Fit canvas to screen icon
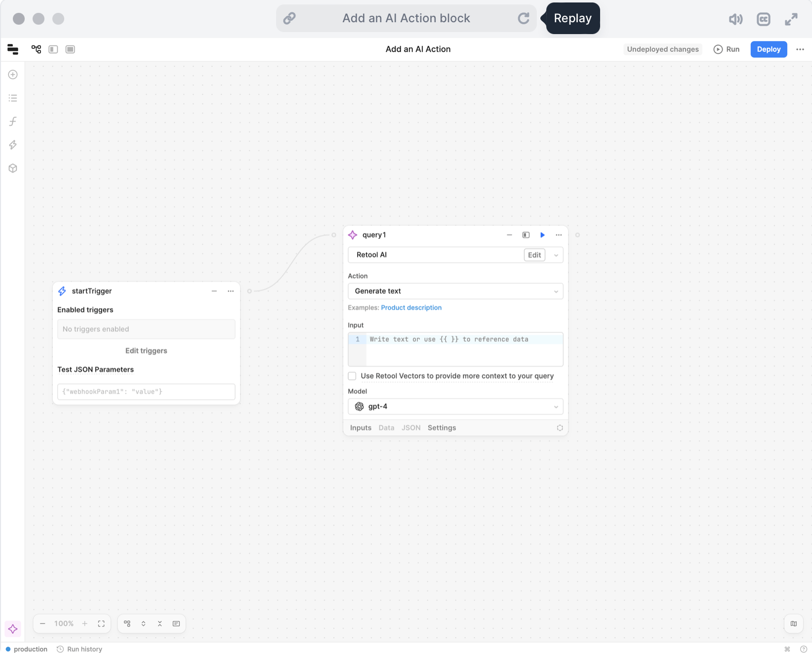The height and width of the screenshot is (653, 812). tap(101, 624)
